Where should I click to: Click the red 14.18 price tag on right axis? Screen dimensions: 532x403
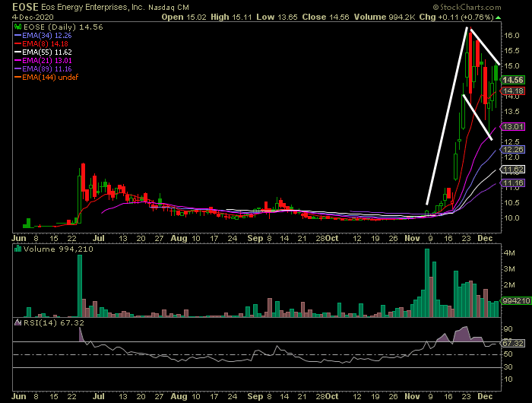(x=513, y=90)
